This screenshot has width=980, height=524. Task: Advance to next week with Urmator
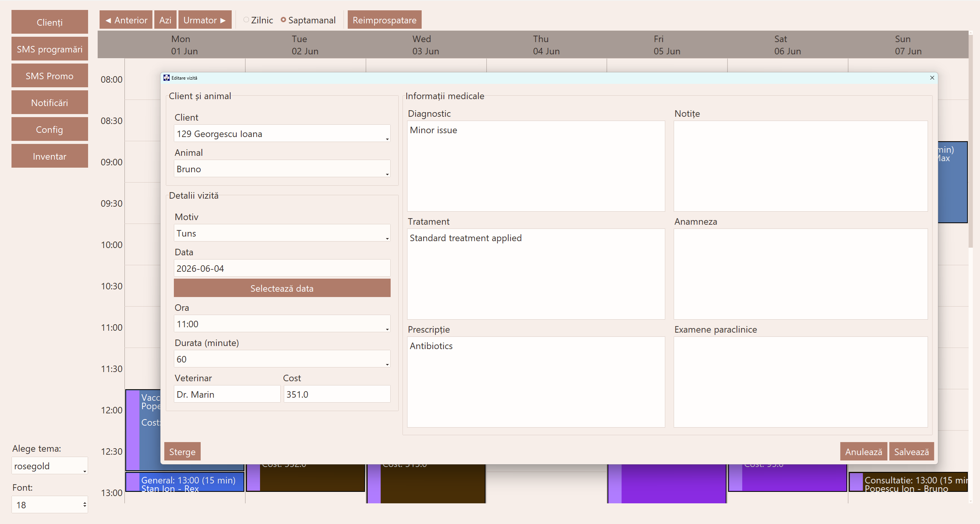tap(205, 20)
